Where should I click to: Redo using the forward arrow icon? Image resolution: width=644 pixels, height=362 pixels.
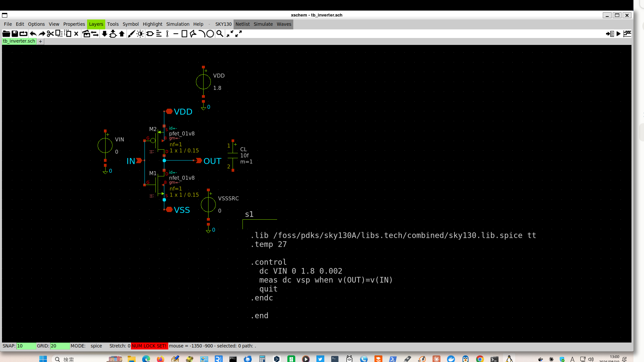click(x=42, y=34)
